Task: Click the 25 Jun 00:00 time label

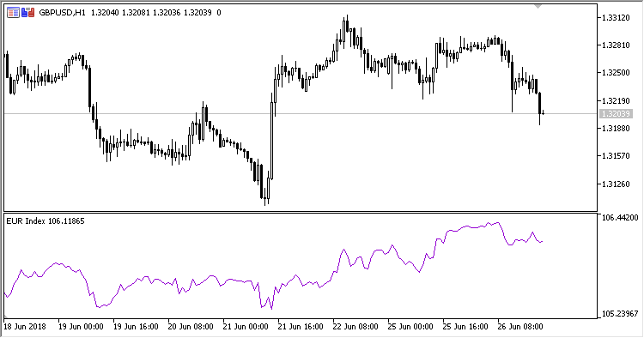Action: [x=410, y=327]
